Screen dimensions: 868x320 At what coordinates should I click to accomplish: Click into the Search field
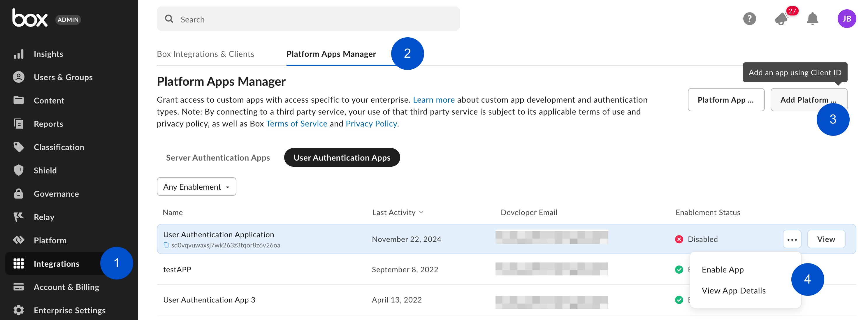[303, 19]
